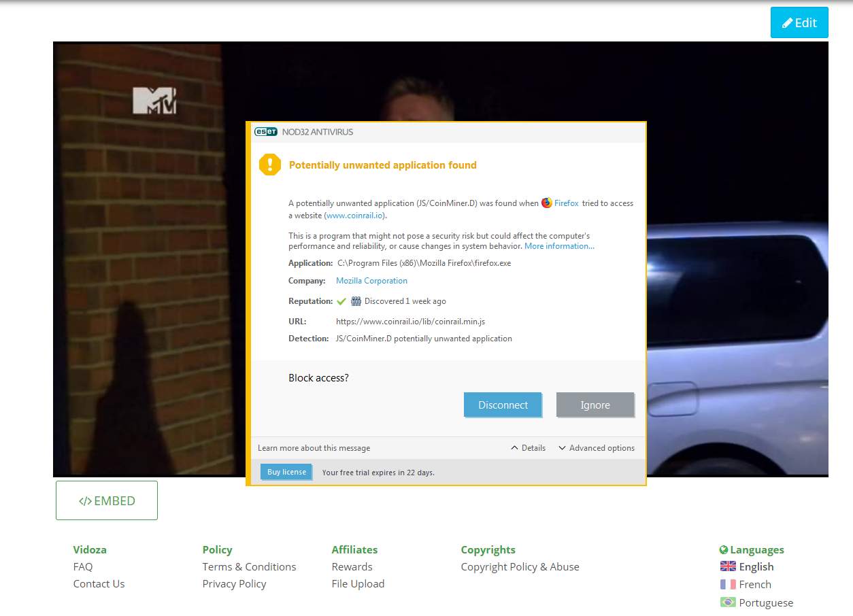Screen dimensions: 853x616
Task: Open the Contact Us footer link
Action: (x=99, y=583)
